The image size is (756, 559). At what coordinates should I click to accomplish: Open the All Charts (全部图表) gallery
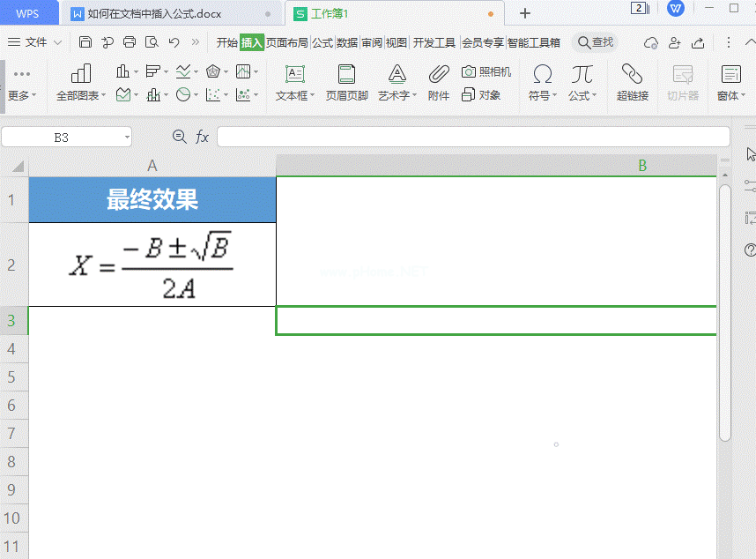coord(81,83)
